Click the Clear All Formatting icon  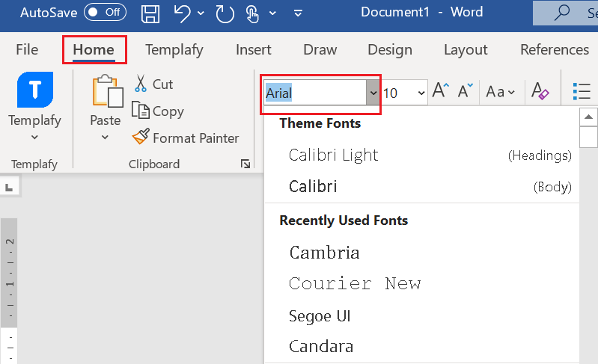pos(540,90)
